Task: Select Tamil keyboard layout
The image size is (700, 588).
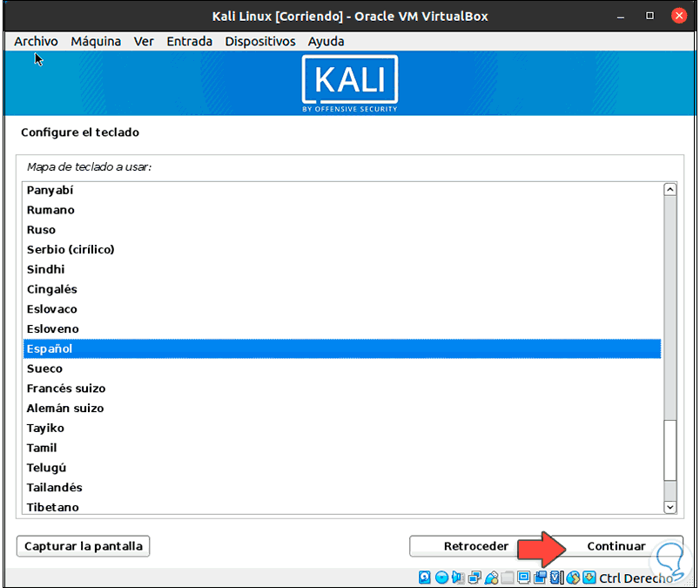Action: [342, 448]
